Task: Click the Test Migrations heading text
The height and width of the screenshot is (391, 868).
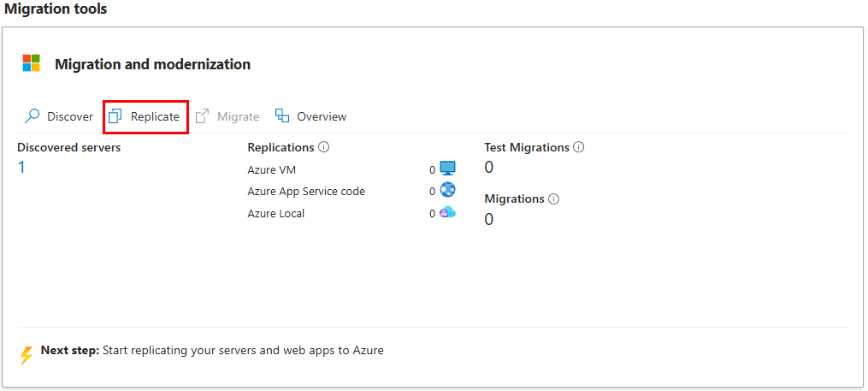Action: (x=527, y=147)
